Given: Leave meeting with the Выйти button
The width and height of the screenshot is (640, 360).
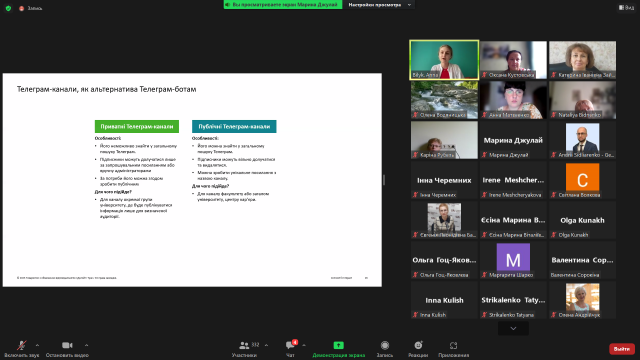Looking at the screenshot, I should pyautogui.click(x=622, y=349).
